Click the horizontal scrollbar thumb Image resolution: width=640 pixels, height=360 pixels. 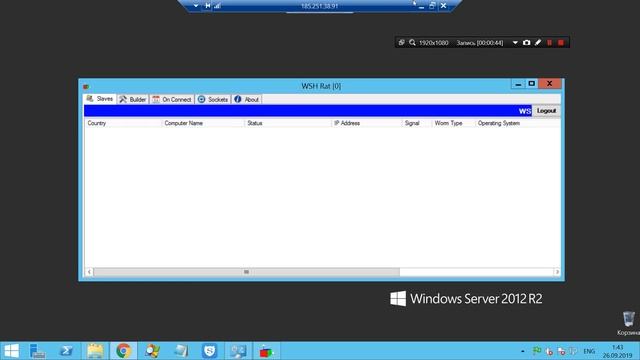tap(247, 272)
